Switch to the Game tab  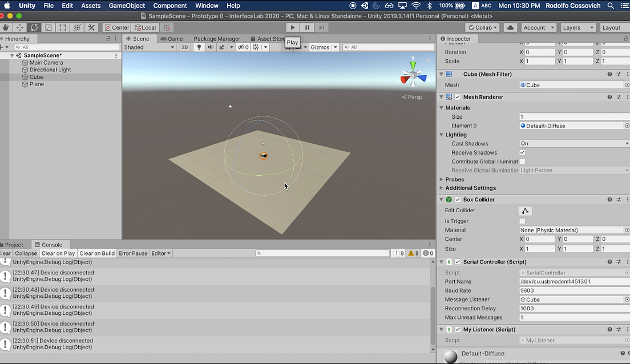tap(172, 39)
